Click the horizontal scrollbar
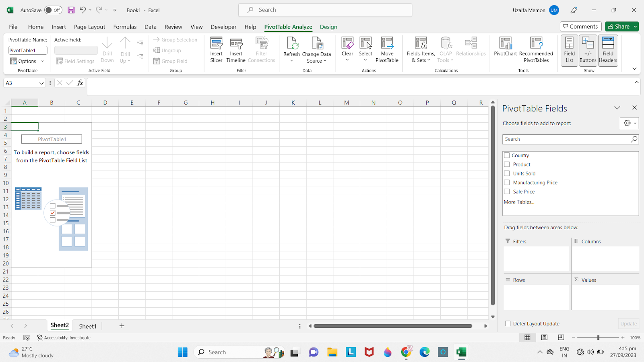This screenshot has width=644, height=362. coord(393,326)
